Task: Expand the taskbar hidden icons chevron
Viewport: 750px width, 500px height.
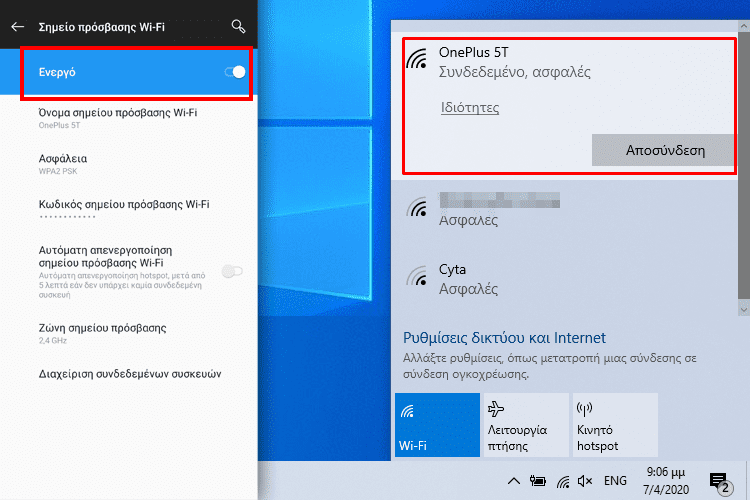Action: (x=514, y=481)
